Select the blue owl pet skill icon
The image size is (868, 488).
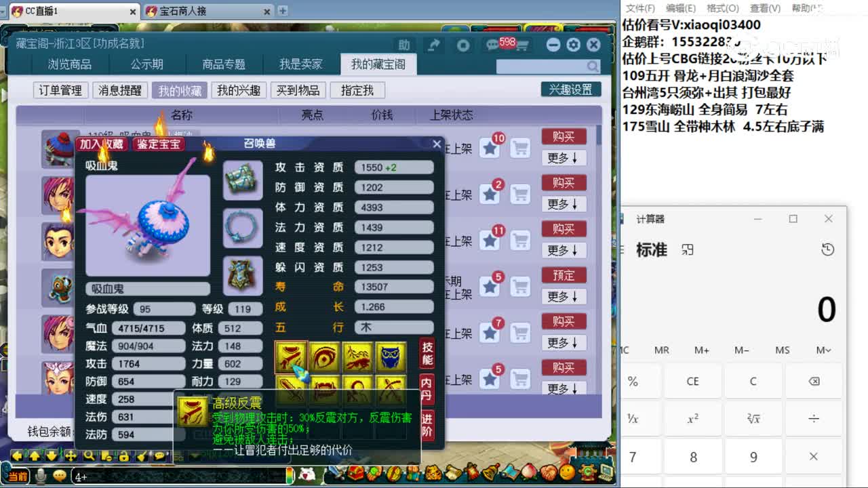391,357
